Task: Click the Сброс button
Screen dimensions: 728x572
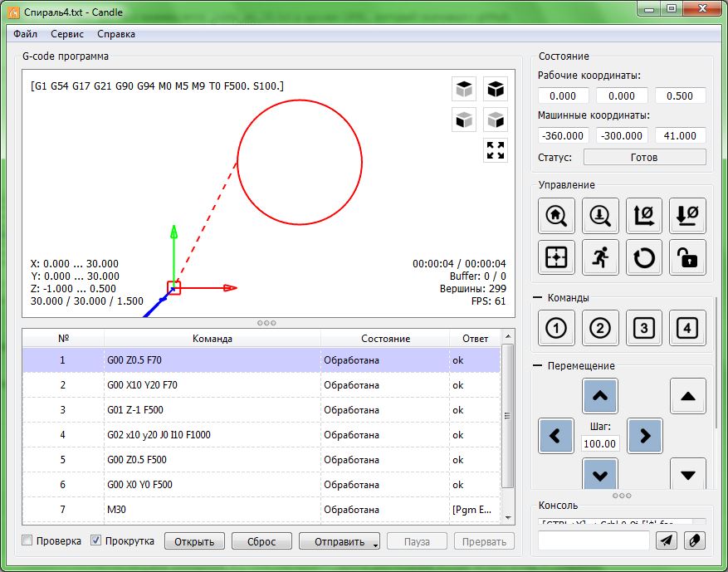Action: pos(261,541)
